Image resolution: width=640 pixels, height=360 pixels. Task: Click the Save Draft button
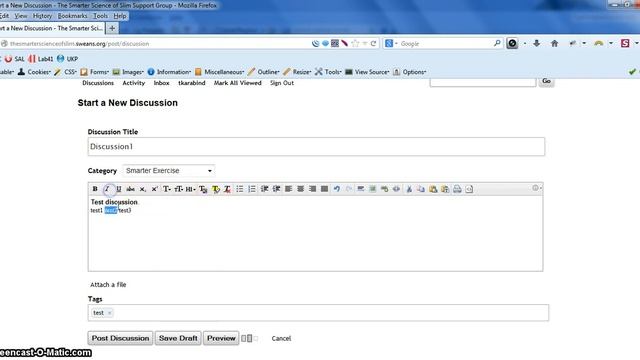[178, 338]
